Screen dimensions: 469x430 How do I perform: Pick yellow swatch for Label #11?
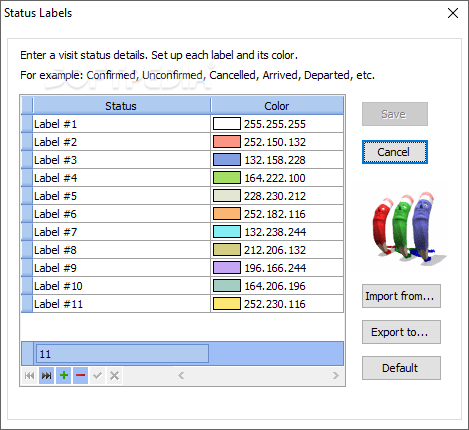coord(227,304)
